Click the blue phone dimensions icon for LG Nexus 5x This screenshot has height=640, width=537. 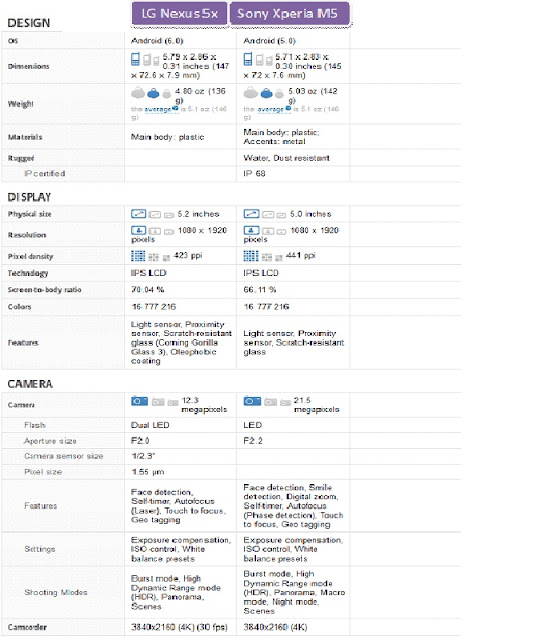[x=135, y=60]
